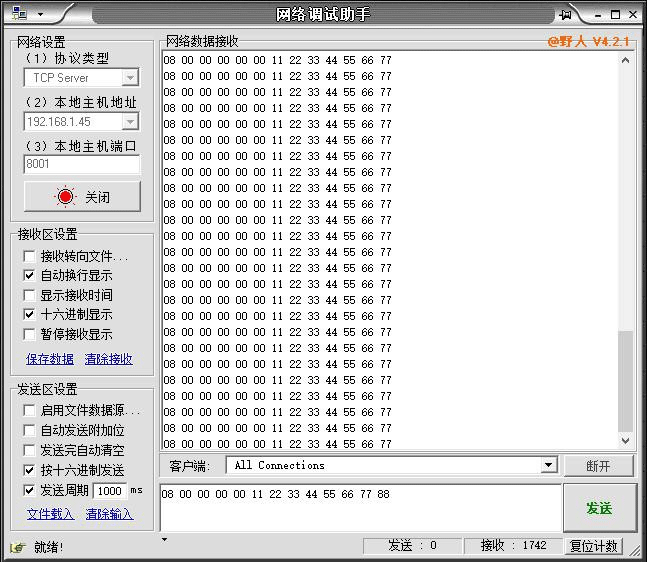The height and width of the screenshot is (562, 647).
Task: Click the pin window icon in title bar
Action: pyautogui.click(x=566, y=14)
